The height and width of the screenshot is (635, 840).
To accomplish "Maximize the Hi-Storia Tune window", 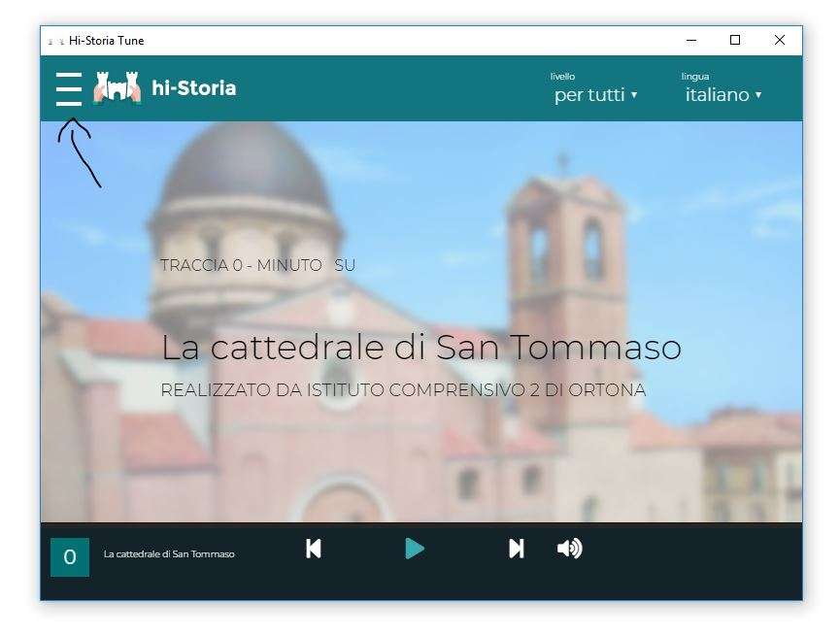I will pos(735,40).
